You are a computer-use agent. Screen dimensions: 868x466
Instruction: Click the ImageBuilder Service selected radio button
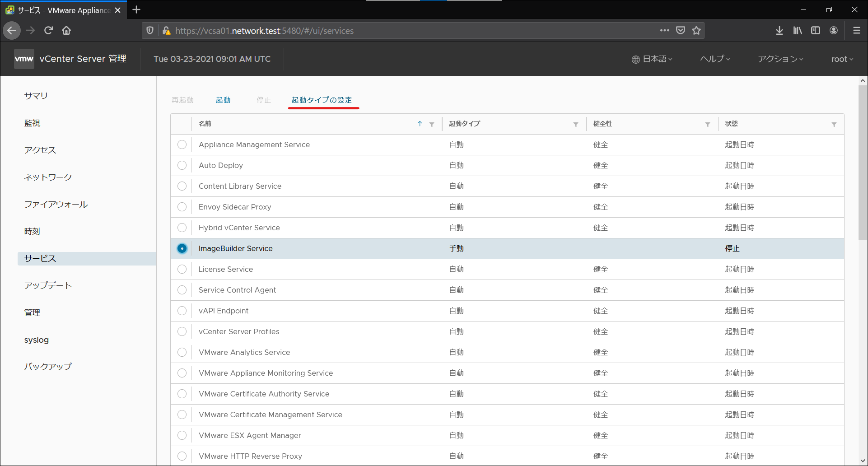click(182, 248)
